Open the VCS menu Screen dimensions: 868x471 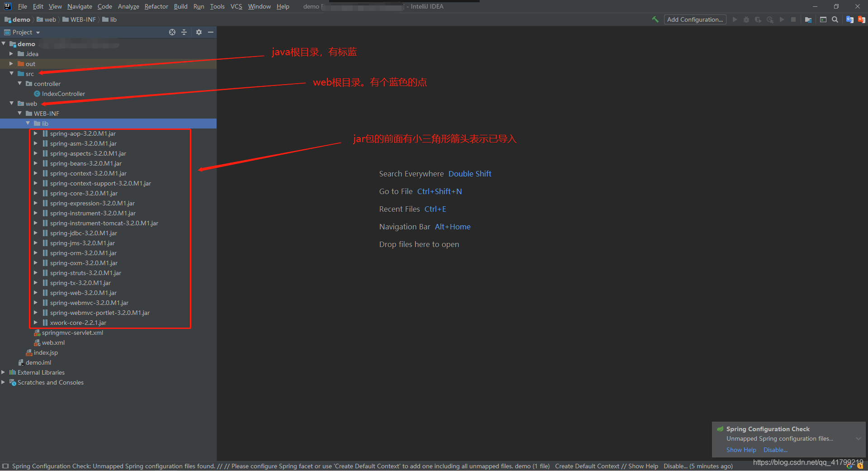click(236, 6)
